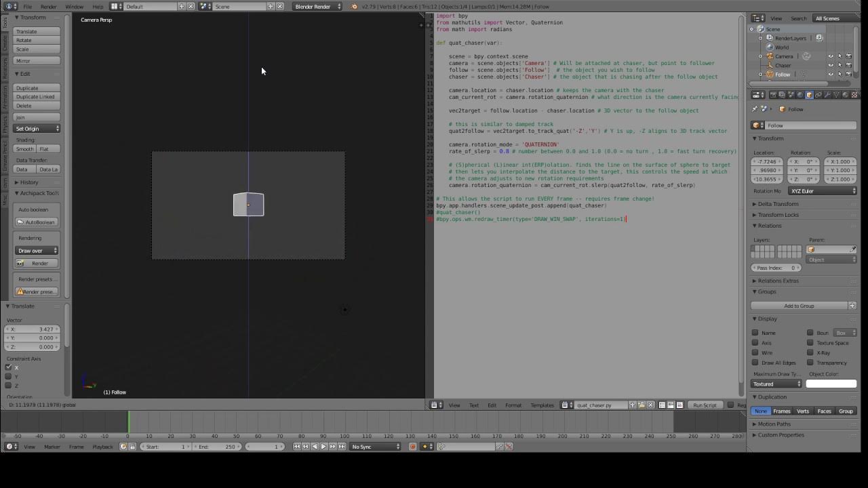The image size is (868, 488).
Task: Toggle pin properties context pushpin icon
Action: pyautogui.click(x=755, y=108)
